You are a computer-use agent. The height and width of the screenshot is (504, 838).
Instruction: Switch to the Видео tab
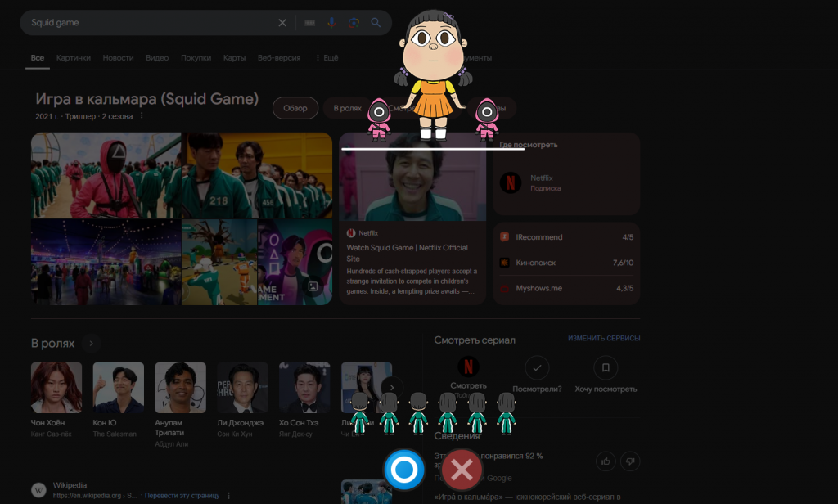coord(157,58)
